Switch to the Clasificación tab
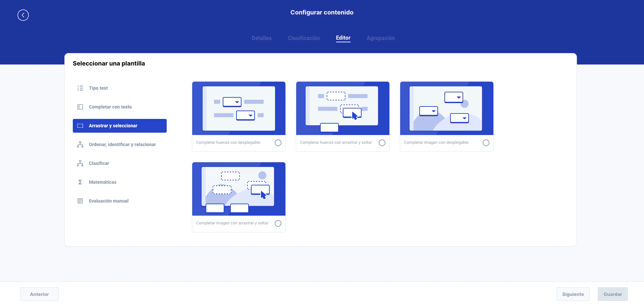 (304, 38)
